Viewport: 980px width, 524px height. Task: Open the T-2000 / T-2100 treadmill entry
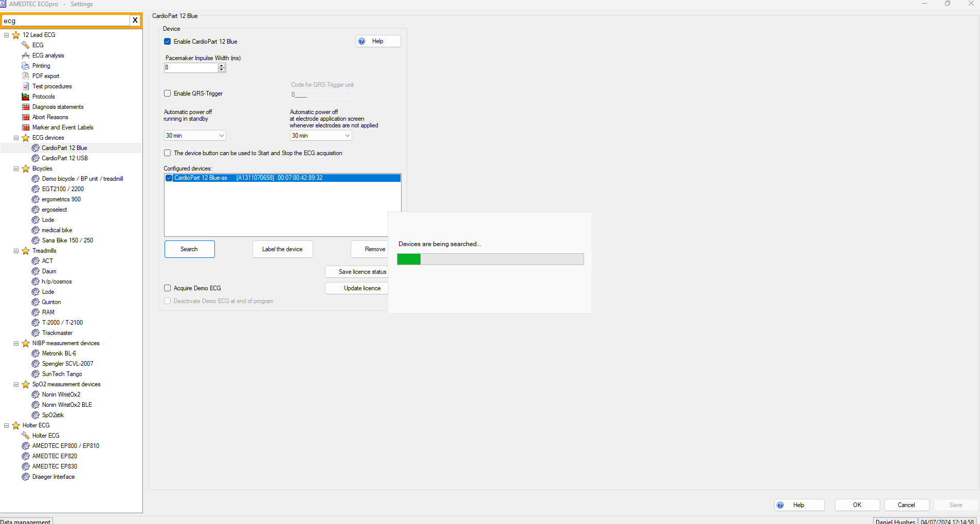coord(62,323)
